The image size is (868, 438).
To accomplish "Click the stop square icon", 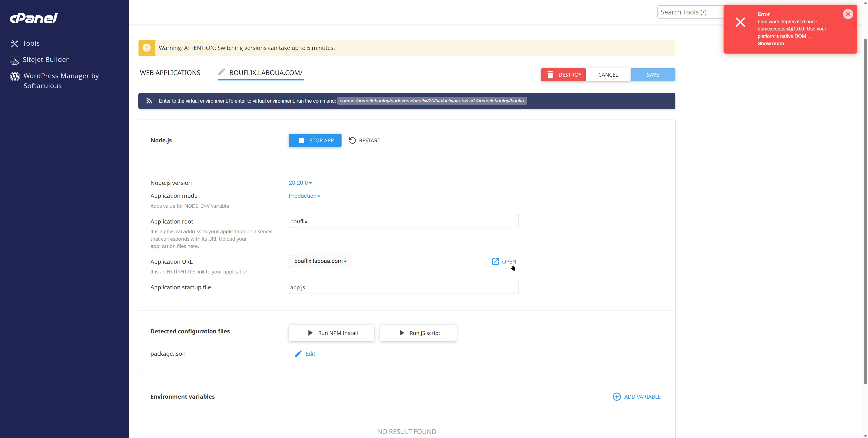I will click(301, 141).
